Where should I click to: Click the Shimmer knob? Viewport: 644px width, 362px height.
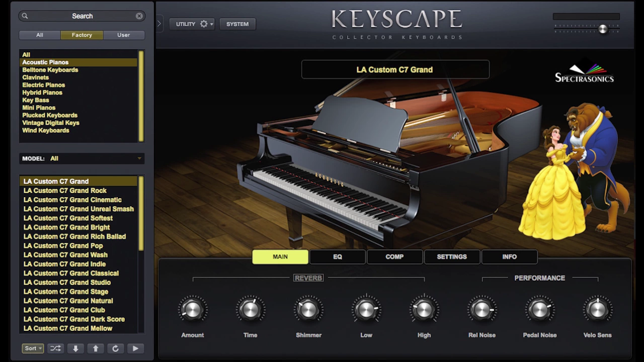click(x=308, y=310)
